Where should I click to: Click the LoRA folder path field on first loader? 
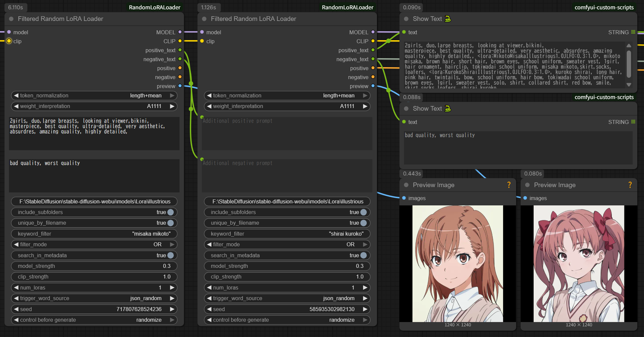tap(94, 201)
